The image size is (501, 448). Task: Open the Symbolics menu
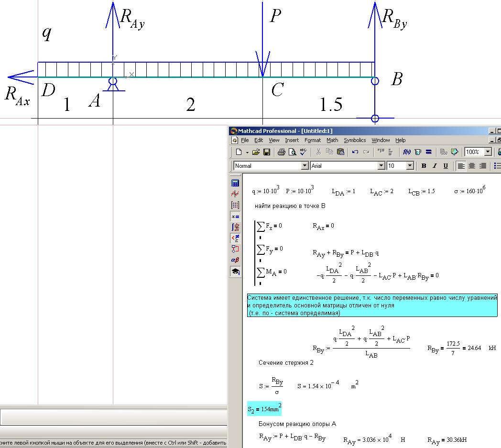click(x=355, y=140)
